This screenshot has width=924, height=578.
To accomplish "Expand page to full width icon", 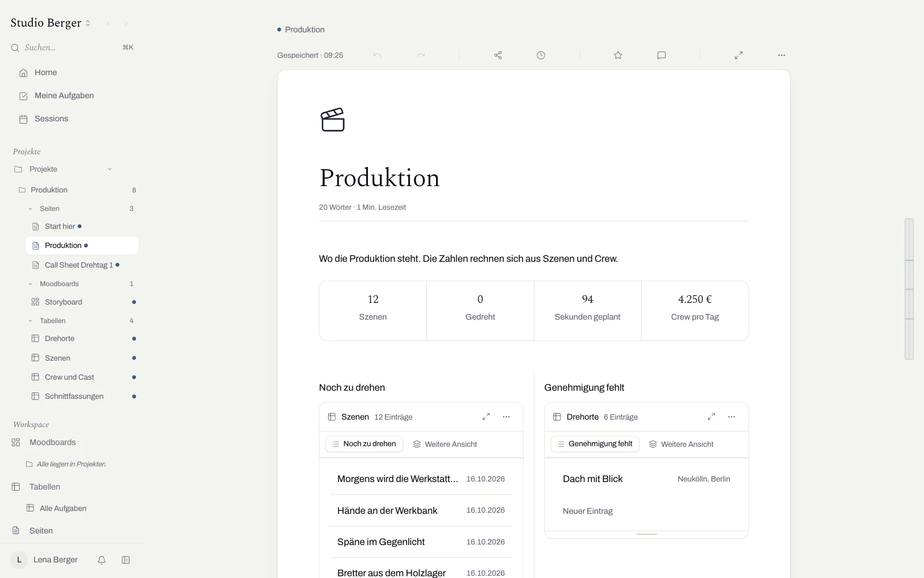I will click(739, 55).
